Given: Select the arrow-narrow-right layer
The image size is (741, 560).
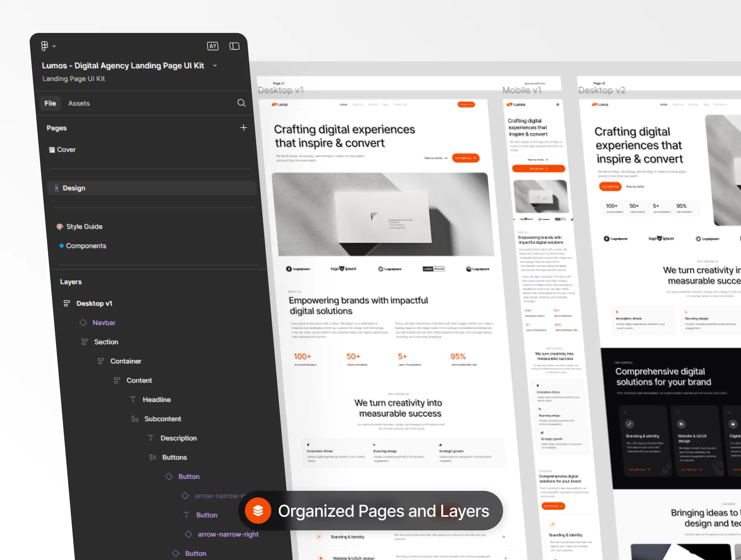Looking at the screenshot, I should click(x=228, y=534).
